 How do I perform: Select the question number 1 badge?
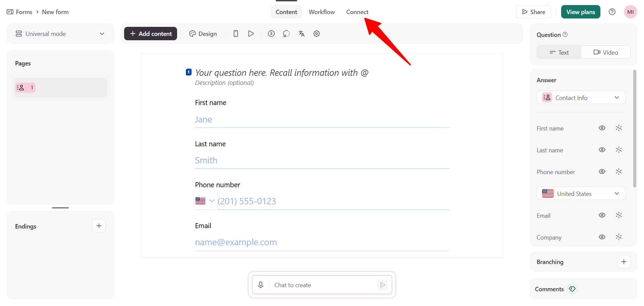[189, 72]
